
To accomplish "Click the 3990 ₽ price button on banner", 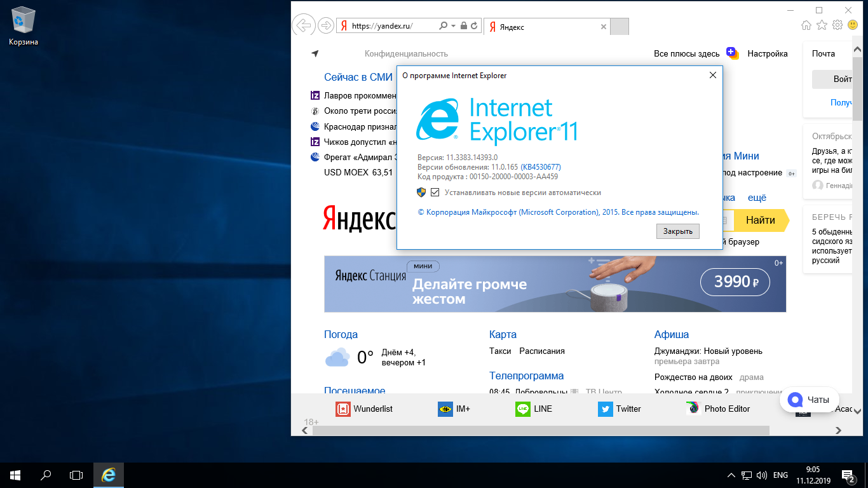I will pyautogui.click(x=735, y=281).
